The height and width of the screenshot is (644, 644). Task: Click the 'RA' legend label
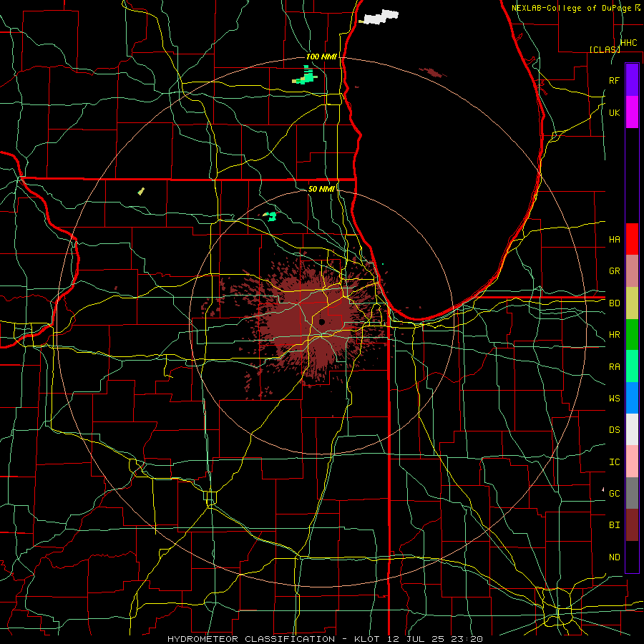pyautogui.click(x=614, y=367)
